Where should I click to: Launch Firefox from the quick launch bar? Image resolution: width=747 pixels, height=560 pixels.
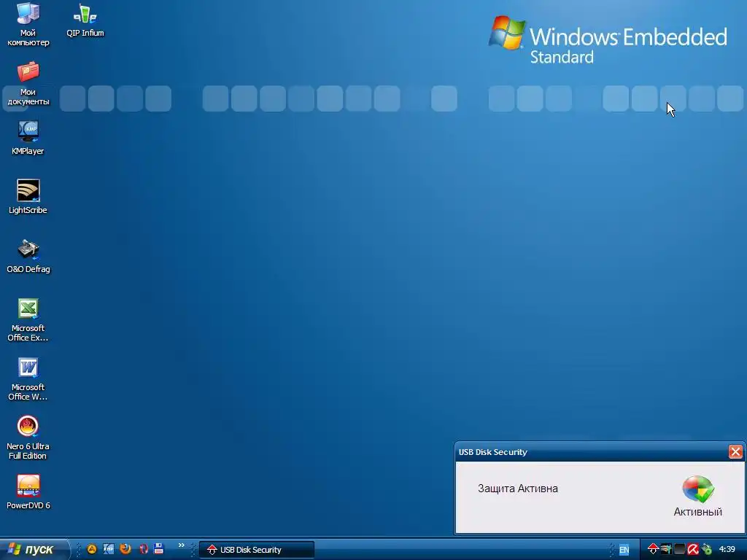coord(125,549)
